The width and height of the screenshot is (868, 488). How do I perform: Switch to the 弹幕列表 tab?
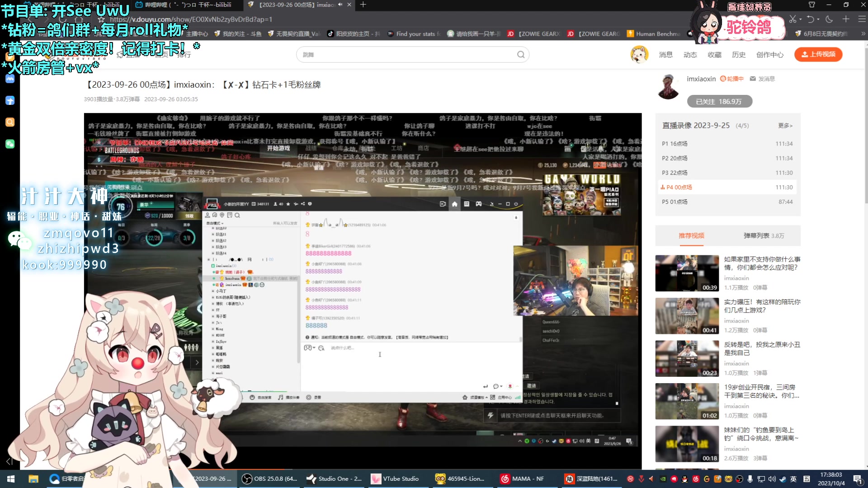point(764,235)
